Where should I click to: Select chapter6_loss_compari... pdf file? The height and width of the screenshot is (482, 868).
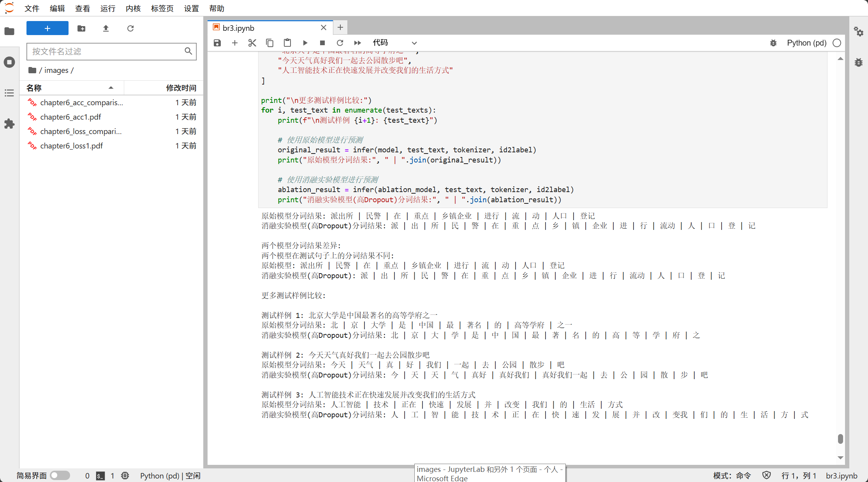[x=111, y=131]
